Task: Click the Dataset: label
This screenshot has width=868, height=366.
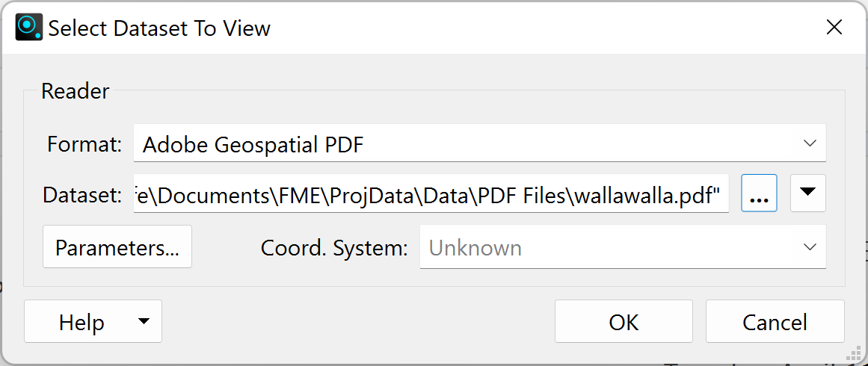Action: [x=82, y=194]
